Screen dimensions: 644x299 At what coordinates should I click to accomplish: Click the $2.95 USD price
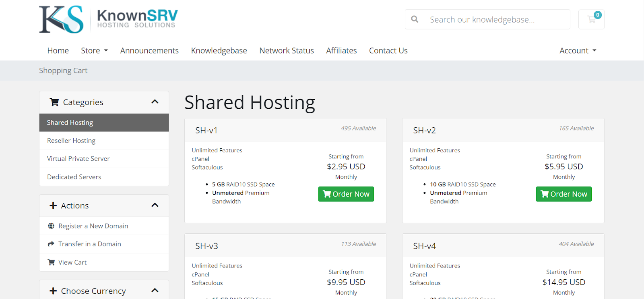coord(346,166)
